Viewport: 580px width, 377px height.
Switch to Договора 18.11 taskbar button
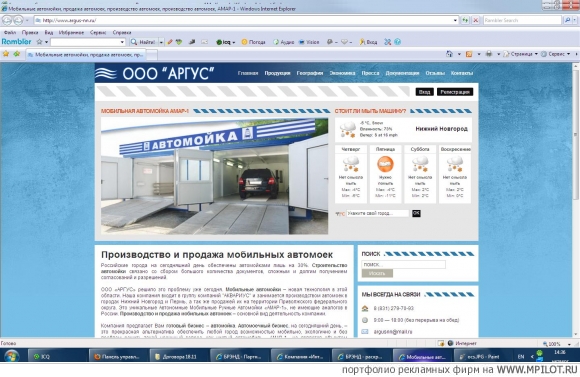[179, 357]
